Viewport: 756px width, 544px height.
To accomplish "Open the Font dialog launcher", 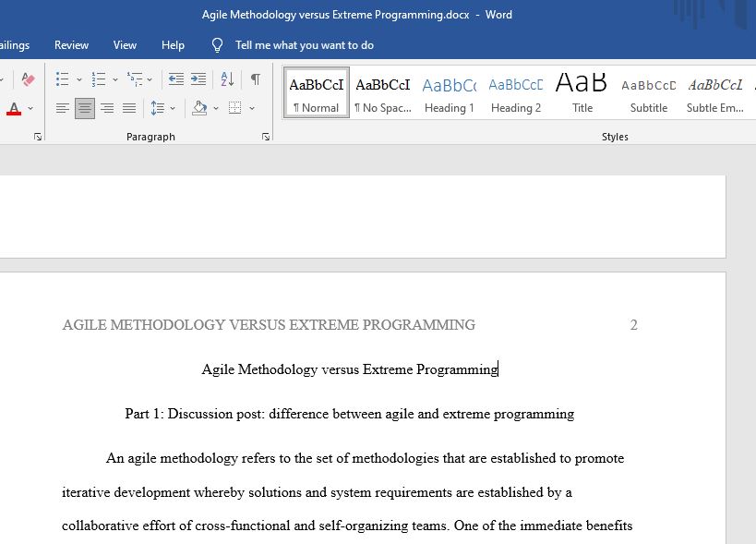I will tap(38, 137).
